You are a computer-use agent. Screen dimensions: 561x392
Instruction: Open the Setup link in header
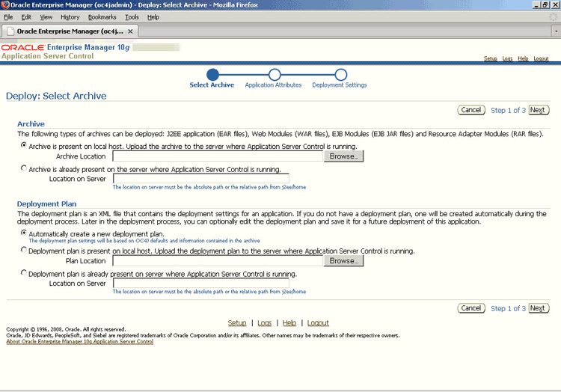point(491,58)
